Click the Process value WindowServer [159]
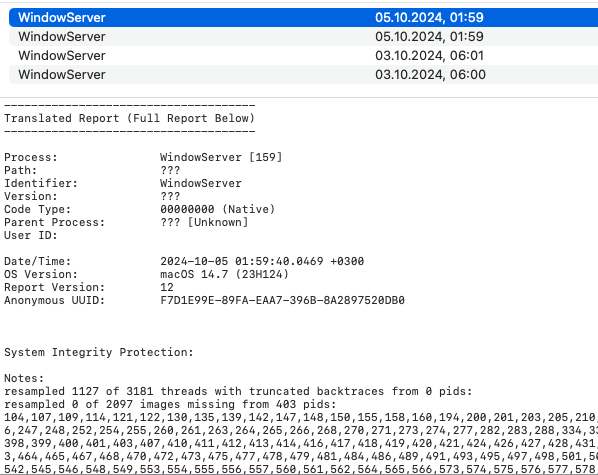Screen dimensions: 598x475 pos(221,157)
